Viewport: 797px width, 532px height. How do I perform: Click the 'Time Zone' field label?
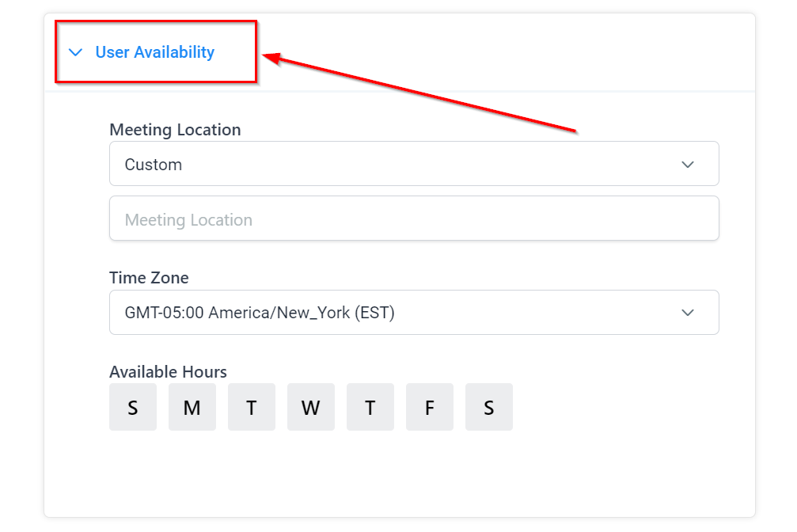coord(149,278)
